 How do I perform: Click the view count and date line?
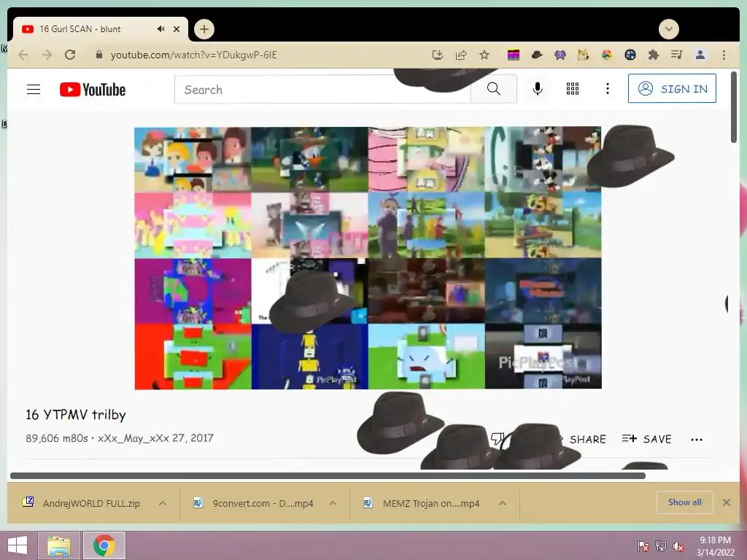click(x=120, y=438)
